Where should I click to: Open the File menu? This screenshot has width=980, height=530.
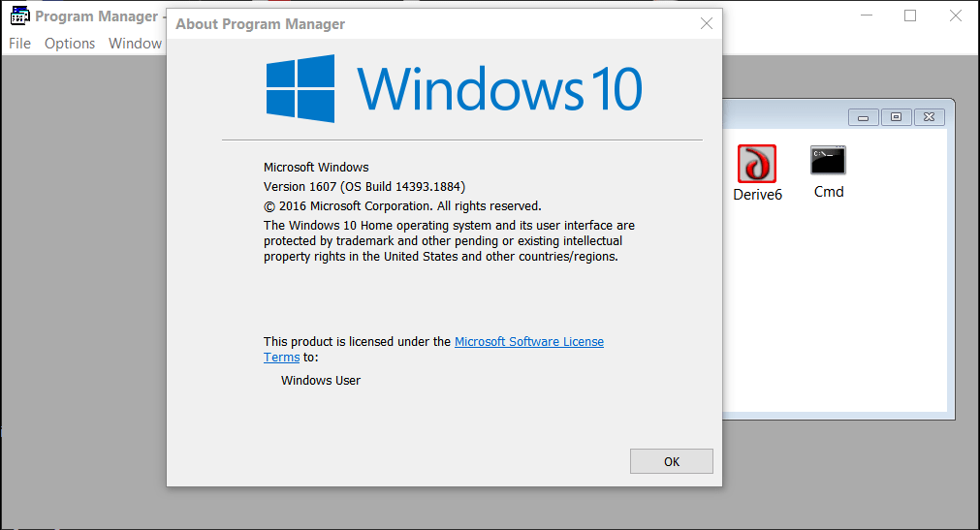(x=19, y=44)
